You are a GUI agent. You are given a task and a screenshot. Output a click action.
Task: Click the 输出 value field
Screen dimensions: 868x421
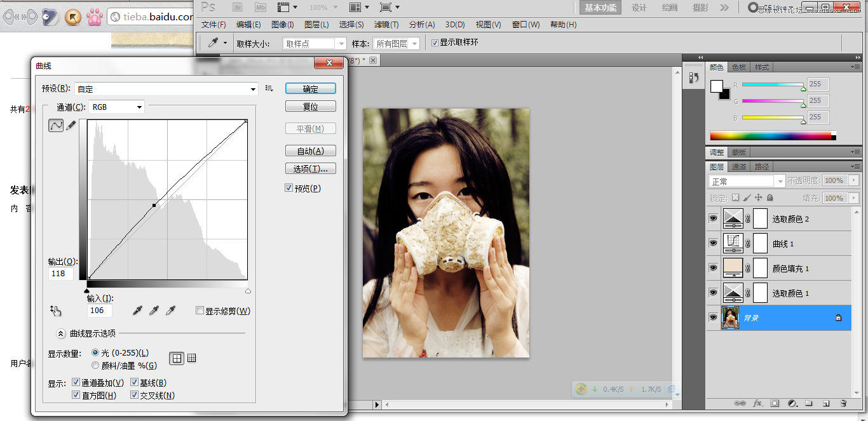tap(61, 274)
